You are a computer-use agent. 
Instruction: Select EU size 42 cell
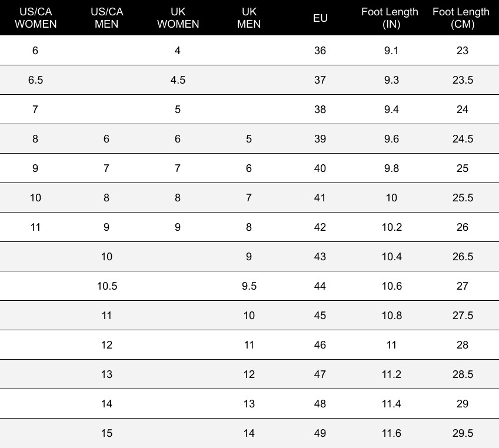click(x=320, y=227)
